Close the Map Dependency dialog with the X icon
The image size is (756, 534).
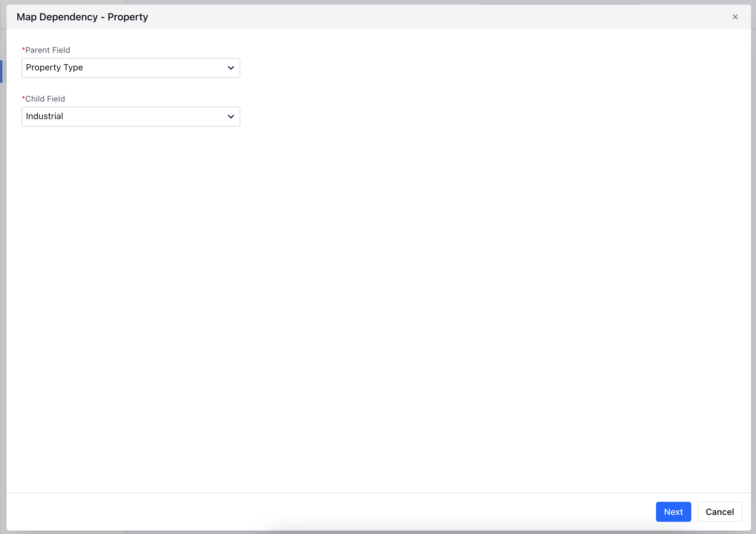[x=735, y=17]
